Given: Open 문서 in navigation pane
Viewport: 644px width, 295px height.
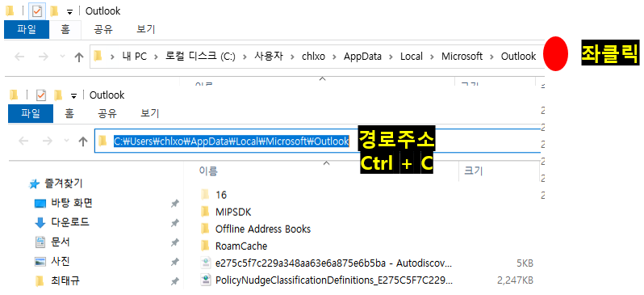Looking at the screenshot, I should 61,242.
